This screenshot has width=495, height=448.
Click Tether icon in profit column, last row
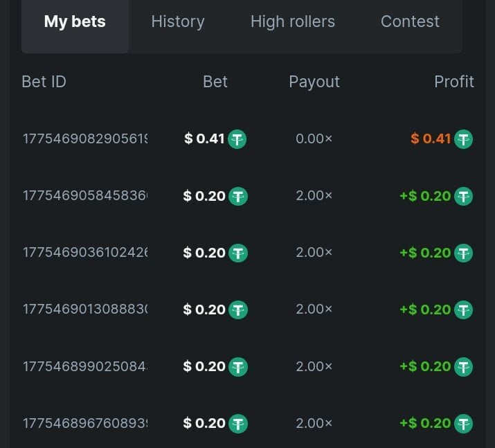click(x=463, y=423)
